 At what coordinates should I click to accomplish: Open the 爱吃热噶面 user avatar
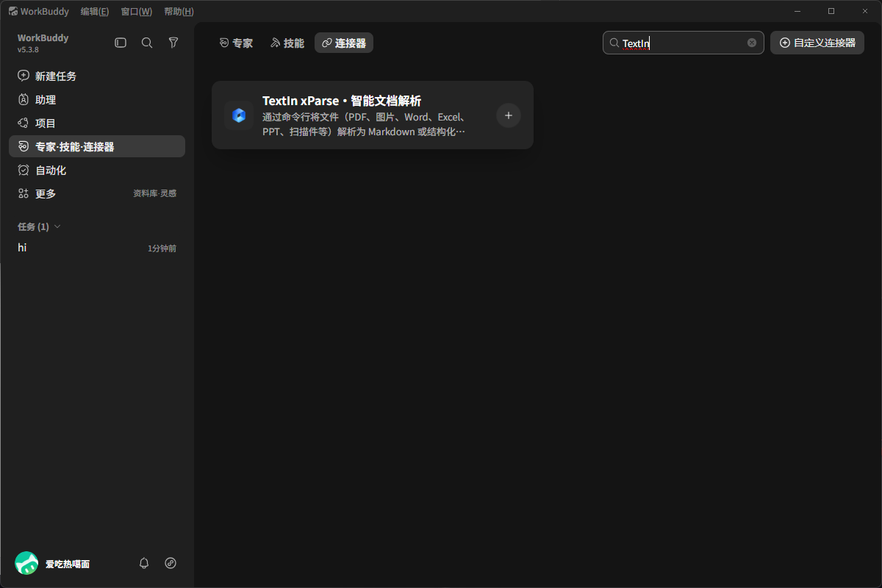click(26, 563)
